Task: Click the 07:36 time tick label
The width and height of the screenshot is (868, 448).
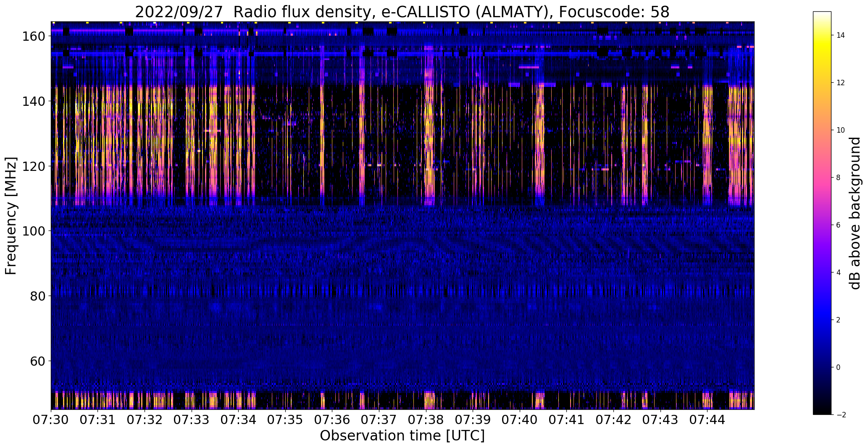Action: (x=332, y=419)
